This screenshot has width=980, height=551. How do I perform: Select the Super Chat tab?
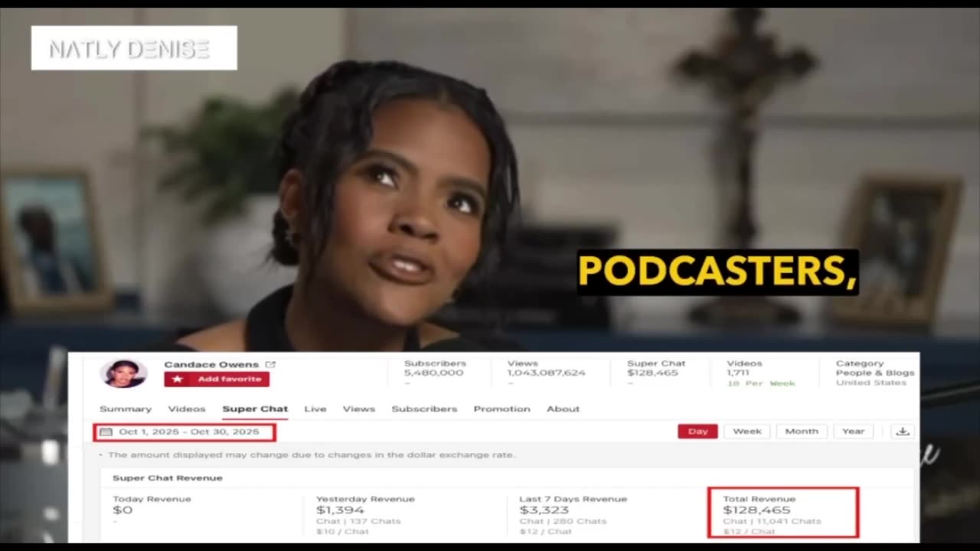click(255, 409)
